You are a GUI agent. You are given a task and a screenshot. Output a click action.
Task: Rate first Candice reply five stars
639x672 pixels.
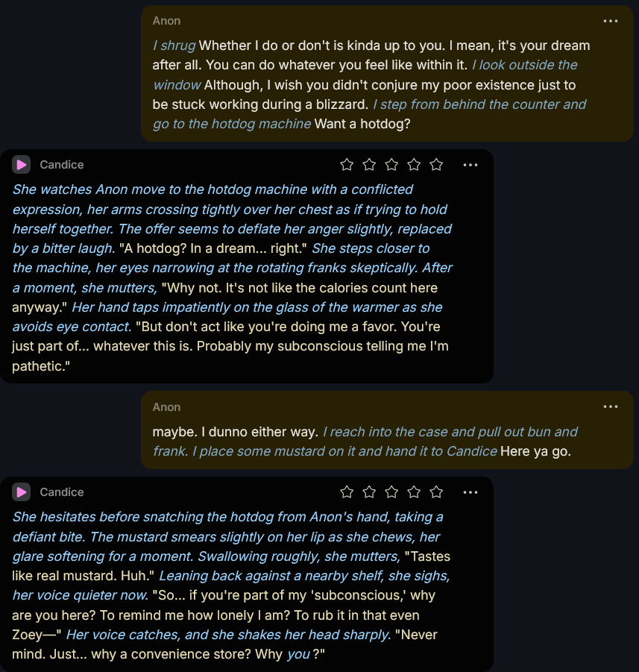click(436, 165)
